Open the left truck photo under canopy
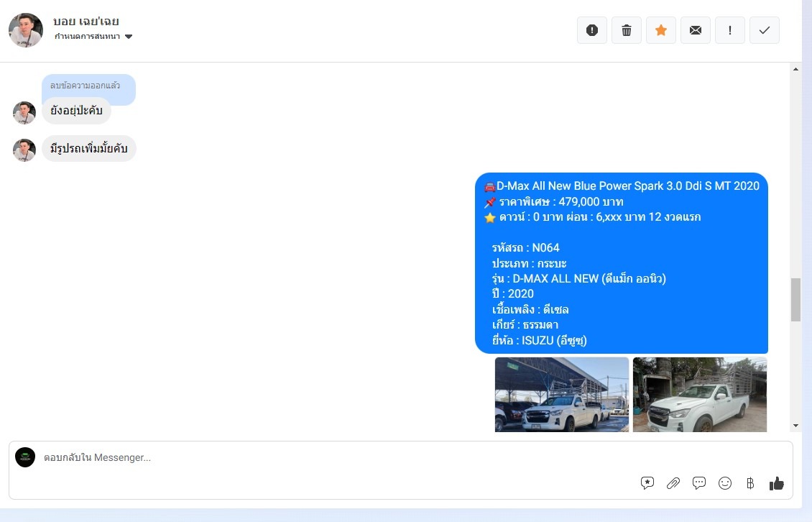The height and width of the screenshot is (522, 812). tap(562, 395)
